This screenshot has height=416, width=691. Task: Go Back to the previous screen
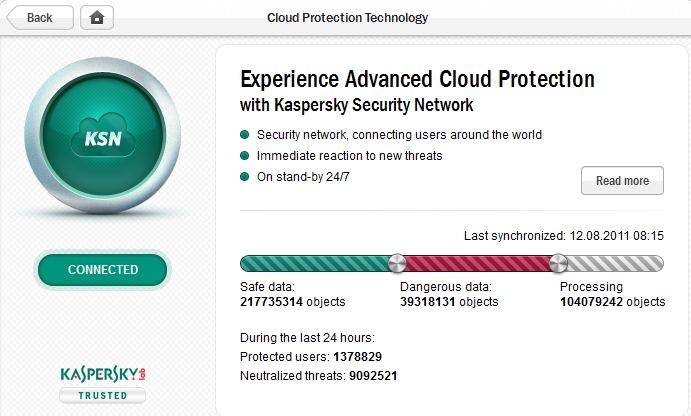(39, 17)
